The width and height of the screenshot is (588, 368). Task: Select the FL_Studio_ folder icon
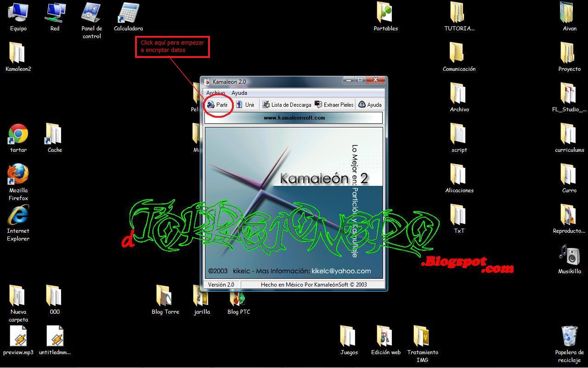click(x=570, y=98)
